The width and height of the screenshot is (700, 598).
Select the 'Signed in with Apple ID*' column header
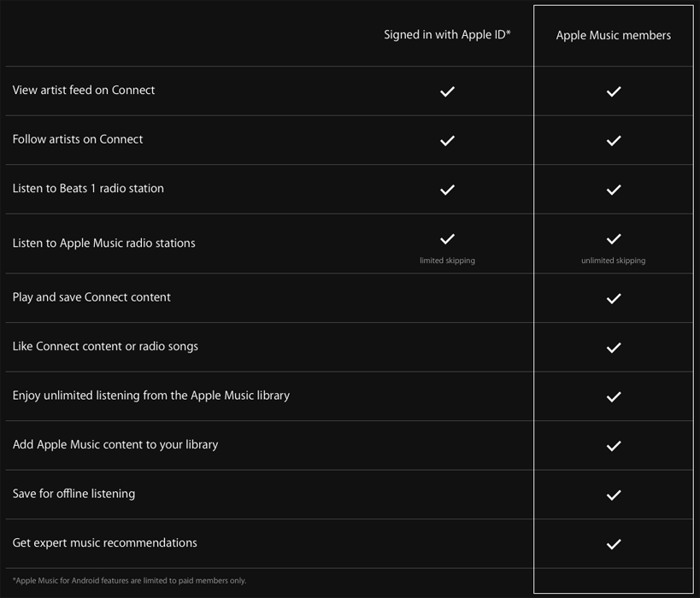point(447,35)
